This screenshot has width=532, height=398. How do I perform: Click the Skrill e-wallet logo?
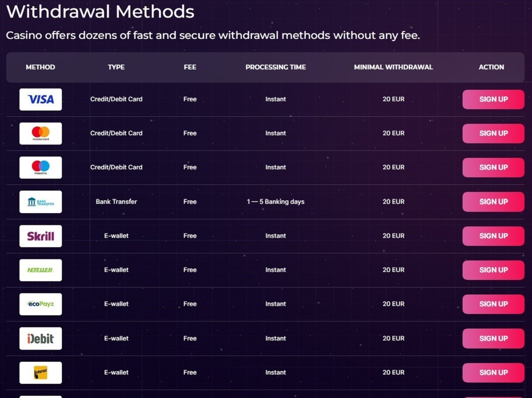pyautogui.click(x=41, y=236)
